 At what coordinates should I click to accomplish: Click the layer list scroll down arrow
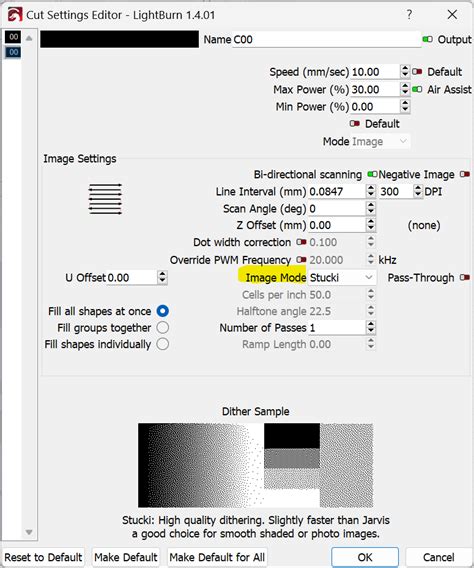coord(29,532)
